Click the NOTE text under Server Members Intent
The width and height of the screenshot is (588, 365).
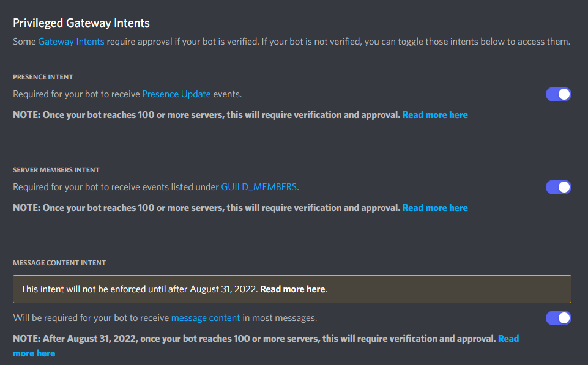(207, 208)
